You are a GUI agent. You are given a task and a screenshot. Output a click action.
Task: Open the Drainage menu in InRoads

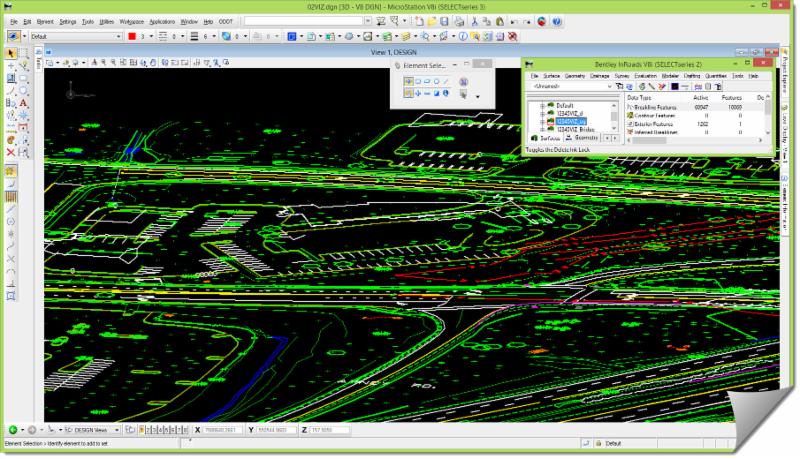(599, 76)
